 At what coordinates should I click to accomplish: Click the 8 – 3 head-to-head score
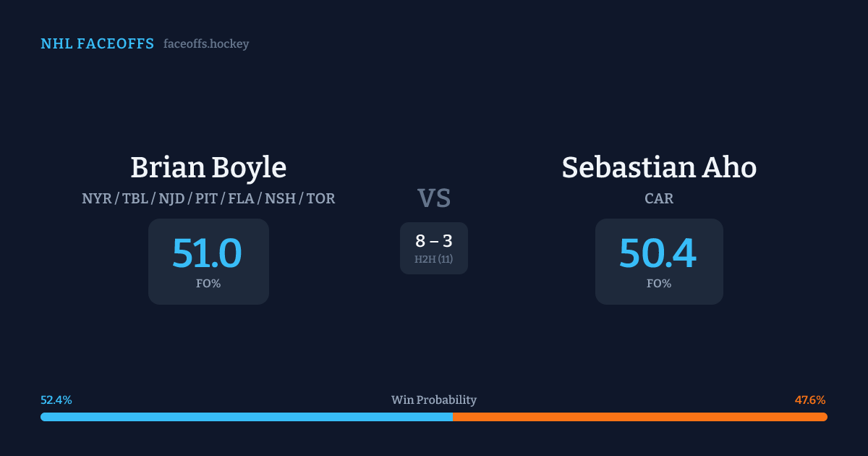(434, 241)
